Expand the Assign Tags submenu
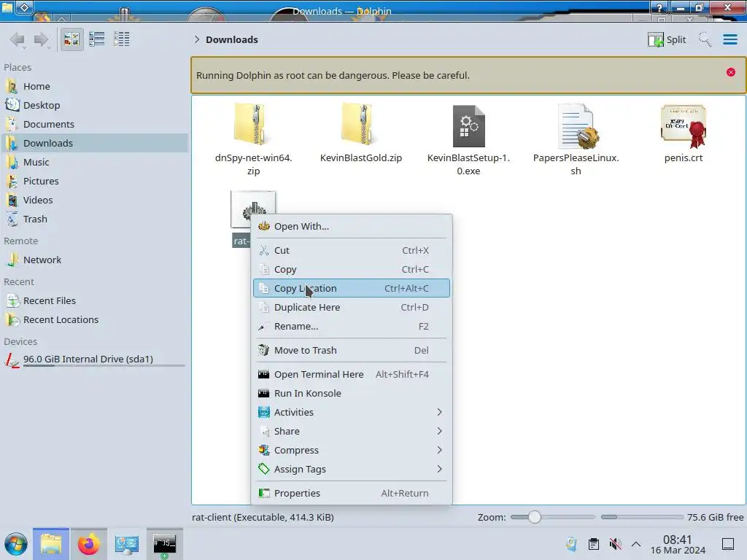Viewport: 747px width, 560px height. coord(352,470)
